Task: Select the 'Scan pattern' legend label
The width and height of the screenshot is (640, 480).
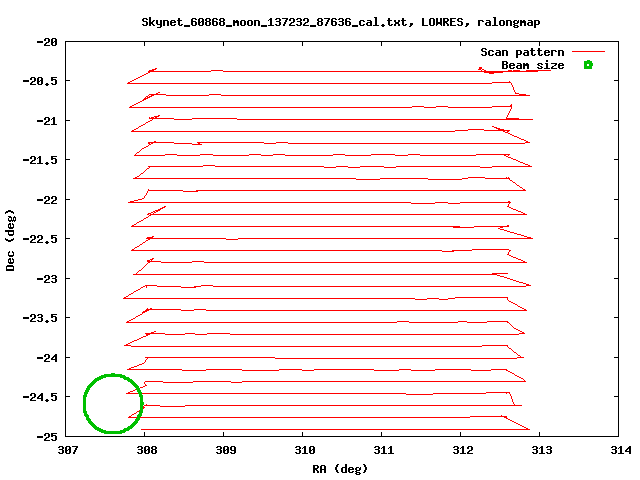Action: coord(522,52)
